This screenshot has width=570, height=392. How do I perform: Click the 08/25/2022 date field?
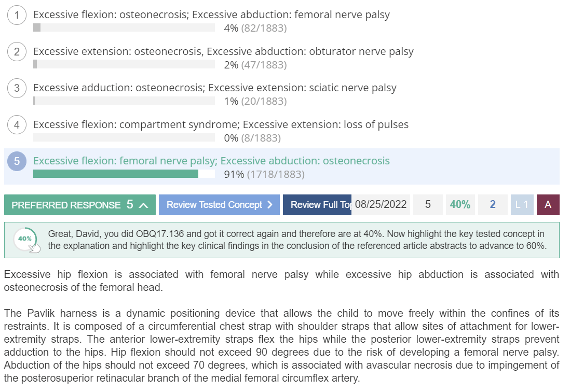click(381, 205)
